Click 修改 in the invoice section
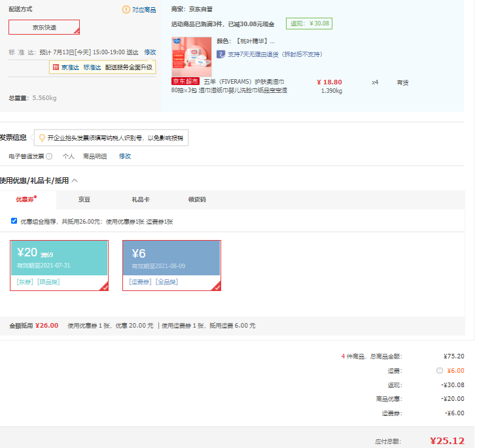This screenshot has height=448, width=479. [125, 156]
